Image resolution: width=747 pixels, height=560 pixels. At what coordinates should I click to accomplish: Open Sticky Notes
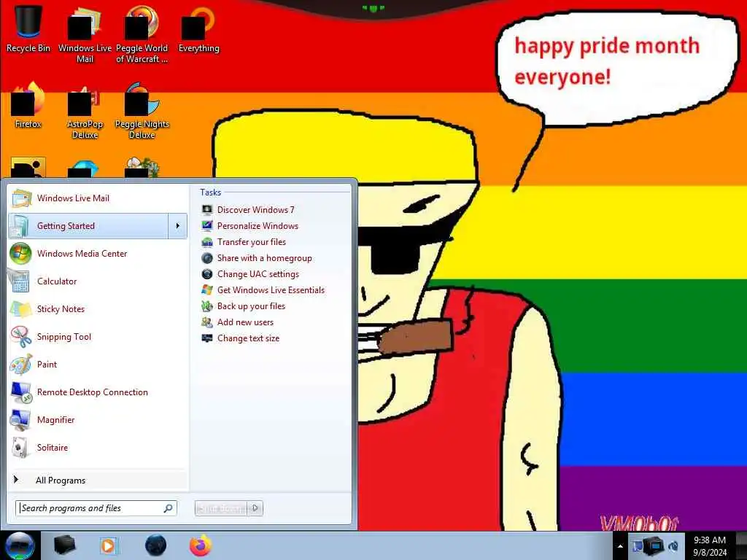pyautogui.click(x=98, y=308)
